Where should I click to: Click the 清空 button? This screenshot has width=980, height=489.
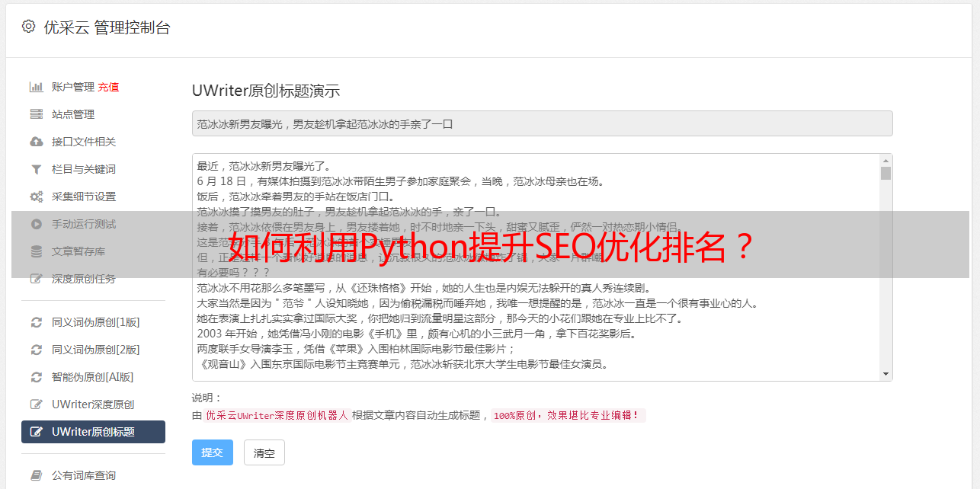point(264,452)
